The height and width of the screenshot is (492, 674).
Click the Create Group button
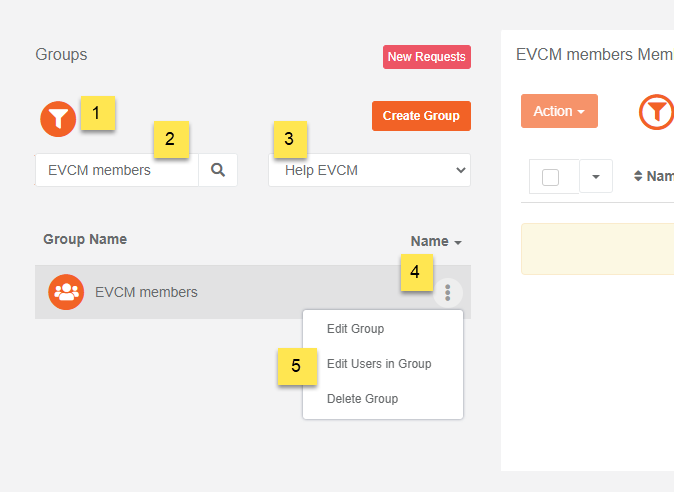(421, 116)
